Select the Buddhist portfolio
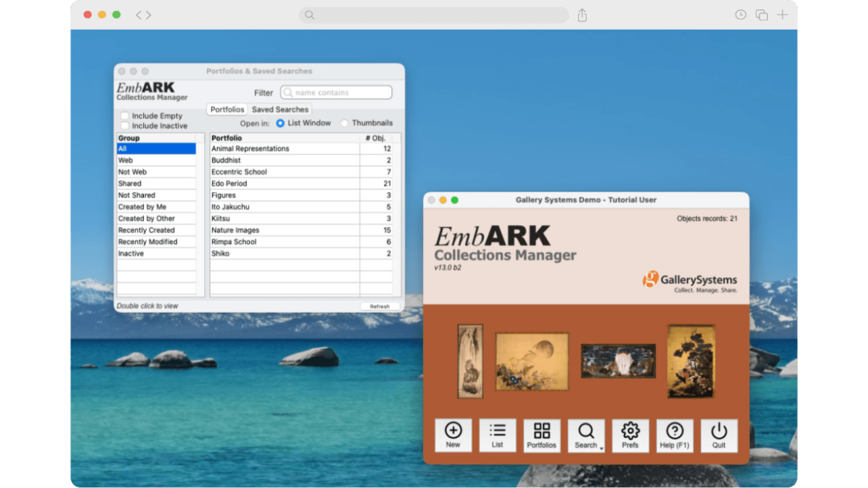The width and height of the screenshot is (868, 488). (301, 160)
